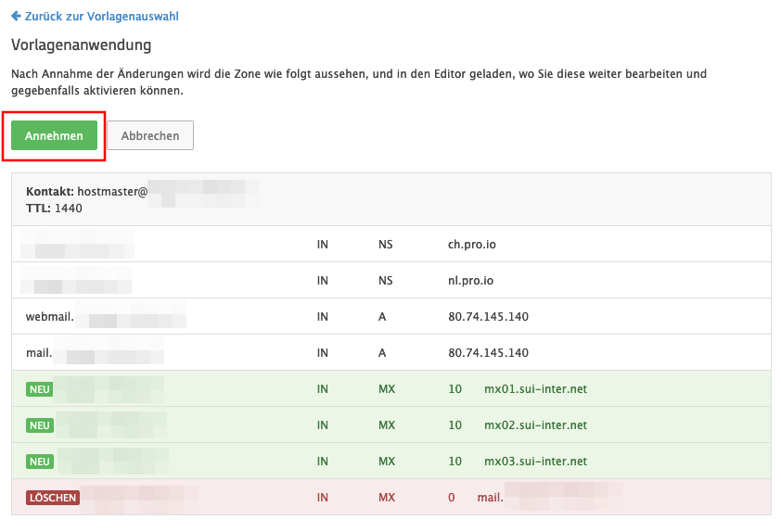781x532 pixels.
Task: Click the mx01.sui-inter.net MX target
Action: [535, 389]
